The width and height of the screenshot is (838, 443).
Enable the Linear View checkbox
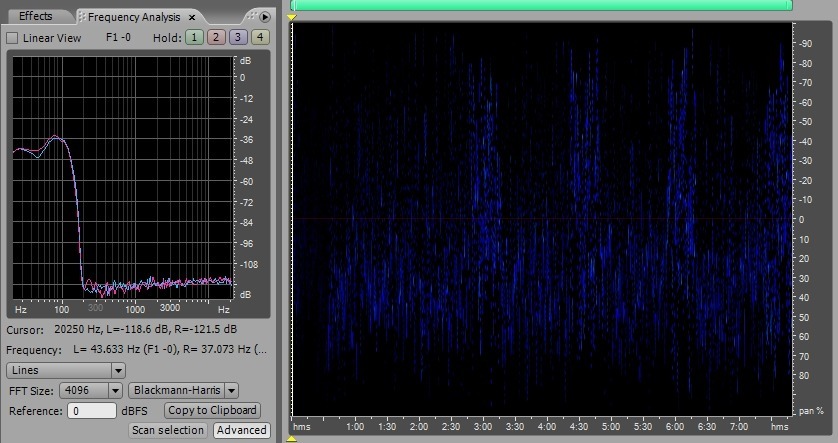(x=12, y=38)
